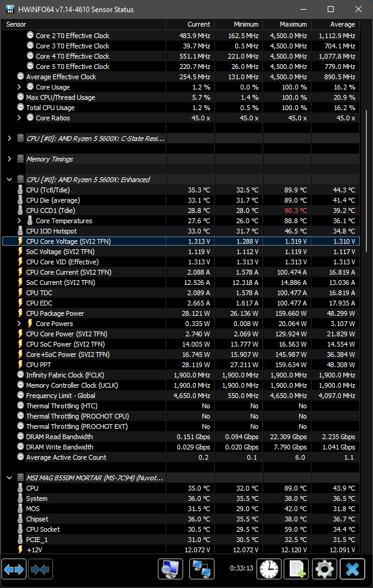Expand the Core Usage row
The image size is (373, 588).
coord(19,87)
